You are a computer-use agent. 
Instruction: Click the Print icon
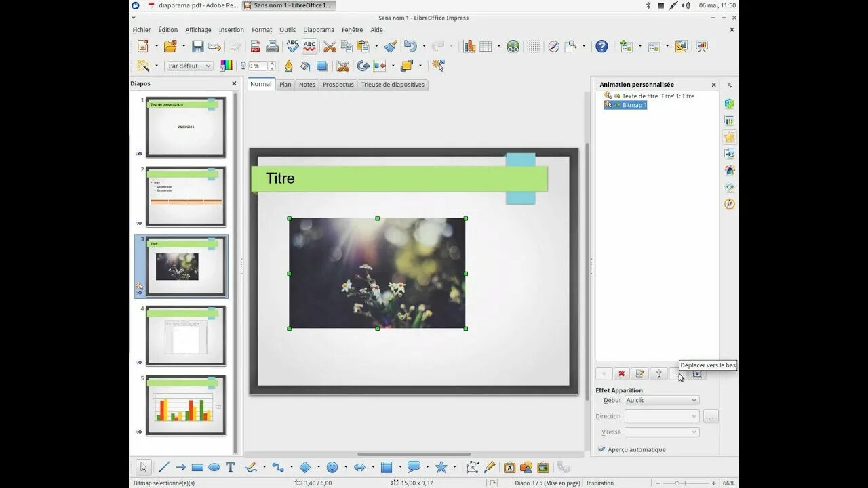coord(272,46)
